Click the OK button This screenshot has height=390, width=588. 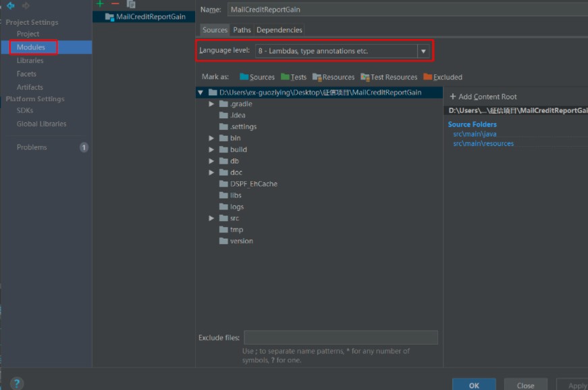(474, 385)
